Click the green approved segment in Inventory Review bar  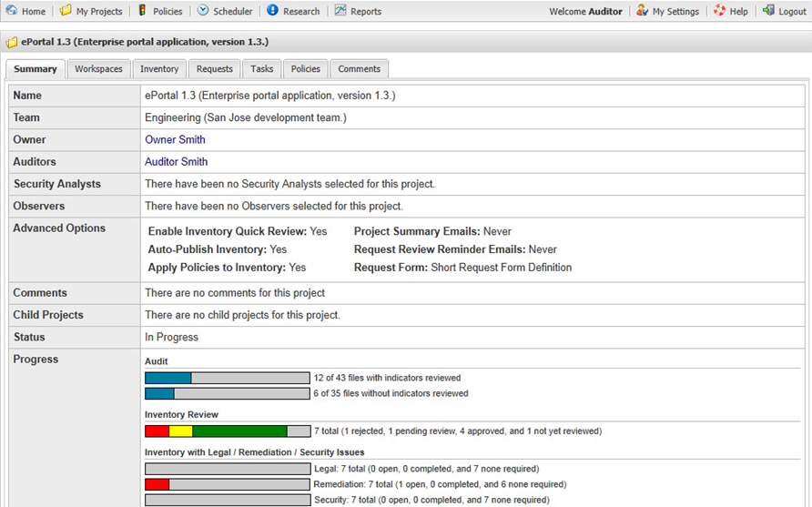[239, 431]
